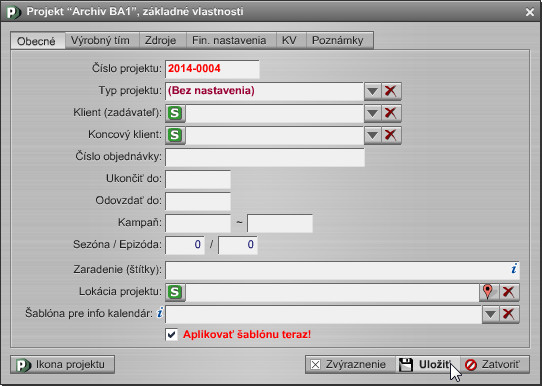The height and width of the screenshot is (386, 542).
Task: Click the green S icon beside Lokácia projektu
Action: tap(175, 292)
